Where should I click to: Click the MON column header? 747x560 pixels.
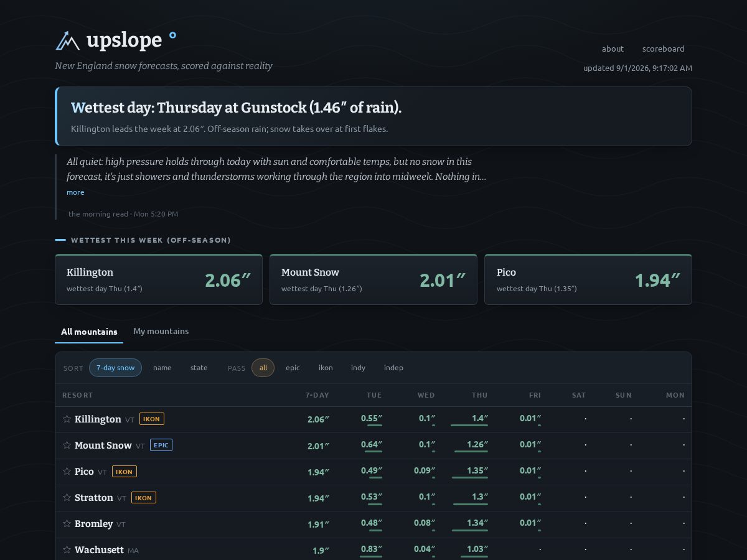click(675, 395)
